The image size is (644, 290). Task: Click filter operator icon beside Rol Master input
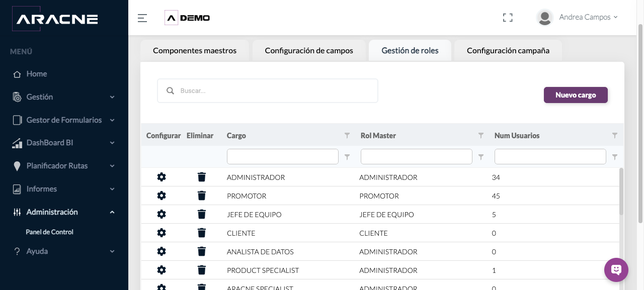[x=480, y=157]
